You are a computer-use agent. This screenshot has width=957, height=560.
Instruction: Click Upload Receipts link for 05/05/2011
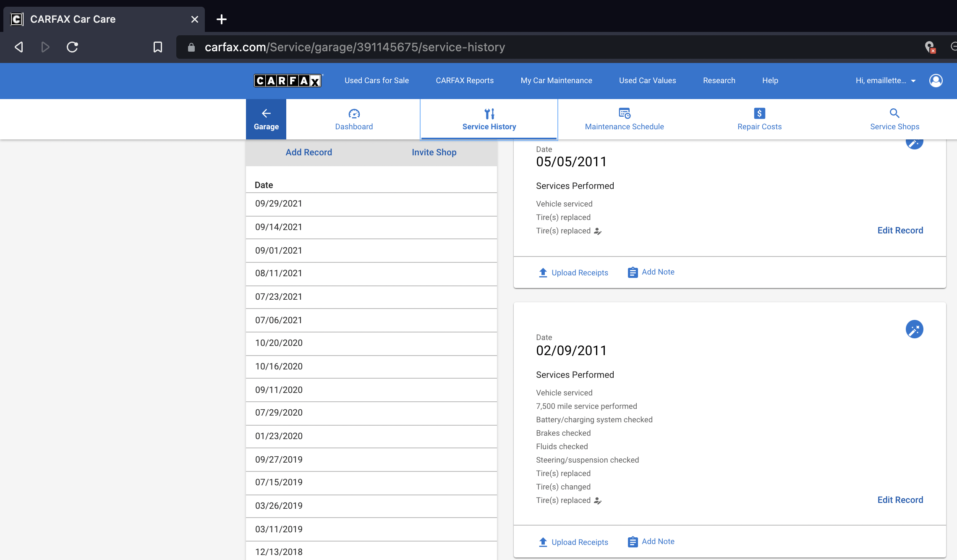[x=580, y=273]
